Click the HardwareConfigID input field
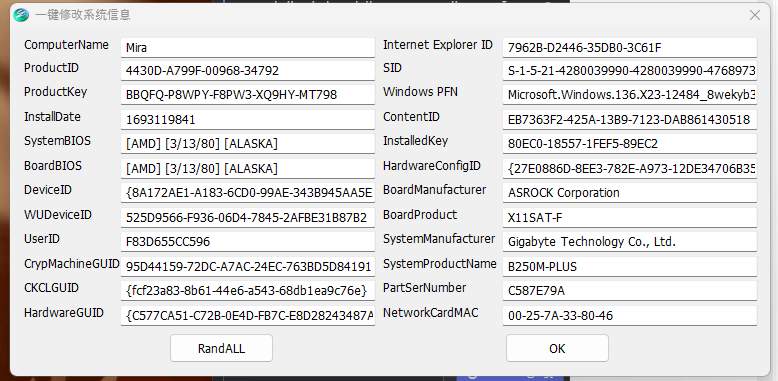778x381 pixels. click(x=630, y=168)
